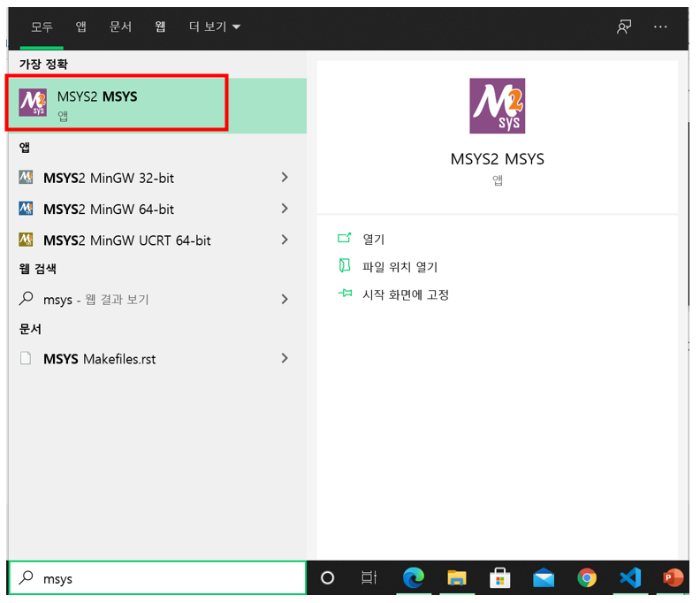Click 열기 (Open) in the preview pane
This screenshot has width=700, height=603.
point(374,240)
